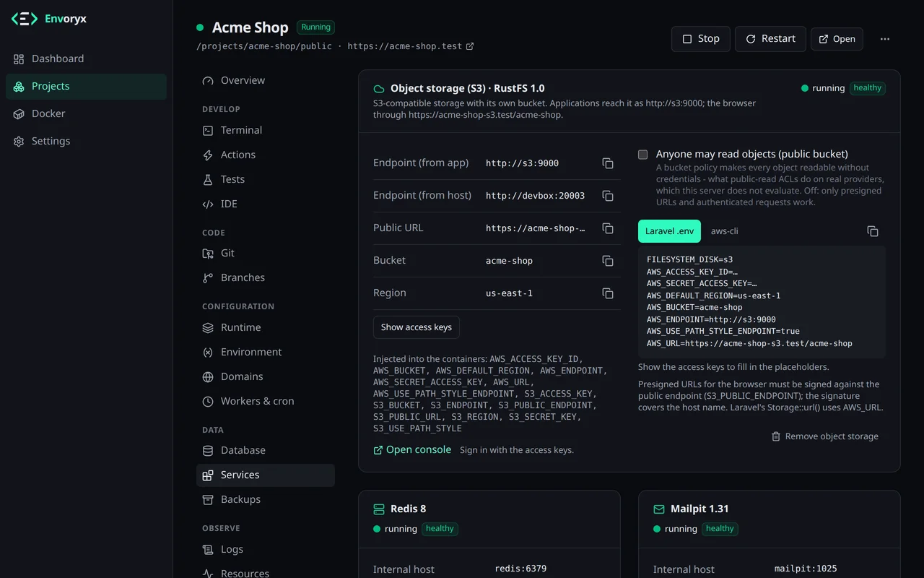This screenshot has width=924, height=578.
Task: View the Branches page
Action: pyautogui.click(x=266, y=277)
